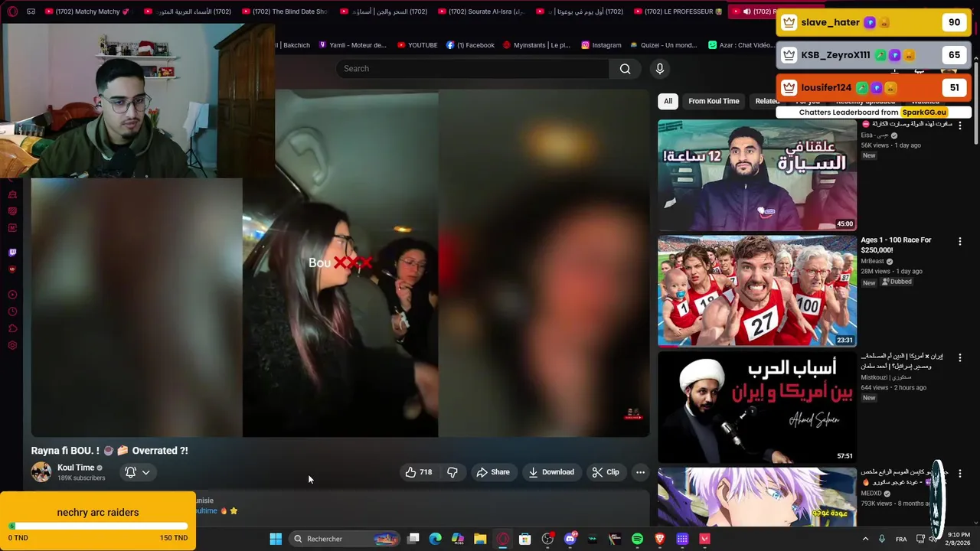Screen dimensions: 980x551
Task: Open Myinstants bookmark
Action: click(537, 45)
